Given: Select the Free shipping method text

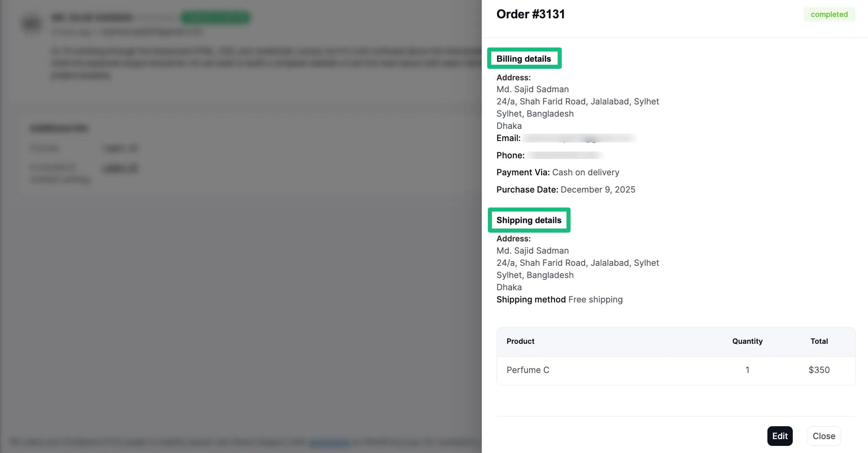Looking at the screenshot, I should (x=595, y=299).
